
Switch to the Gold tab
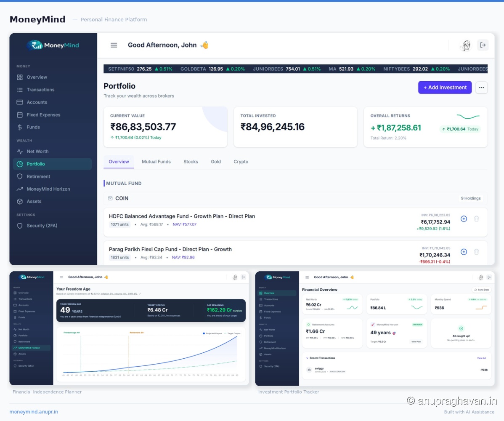point(216,162)
